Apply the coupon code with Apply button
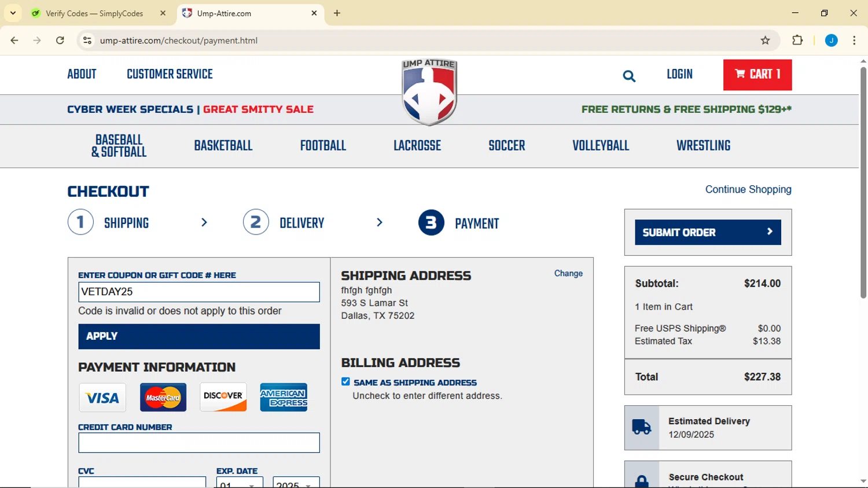This screenshot has height=488, width=868. coord(199,336)
